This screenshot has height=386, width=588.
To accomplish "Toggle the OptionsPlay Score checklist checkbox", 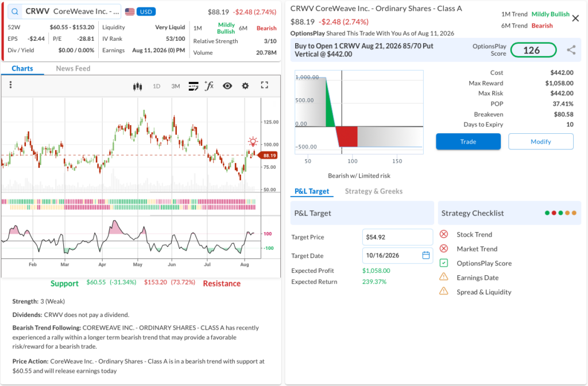I will point(444,263).
